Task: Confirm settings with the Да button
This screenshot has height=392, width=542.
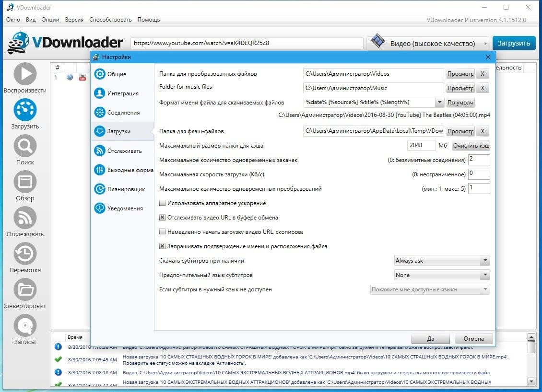Action: point(431,338)
